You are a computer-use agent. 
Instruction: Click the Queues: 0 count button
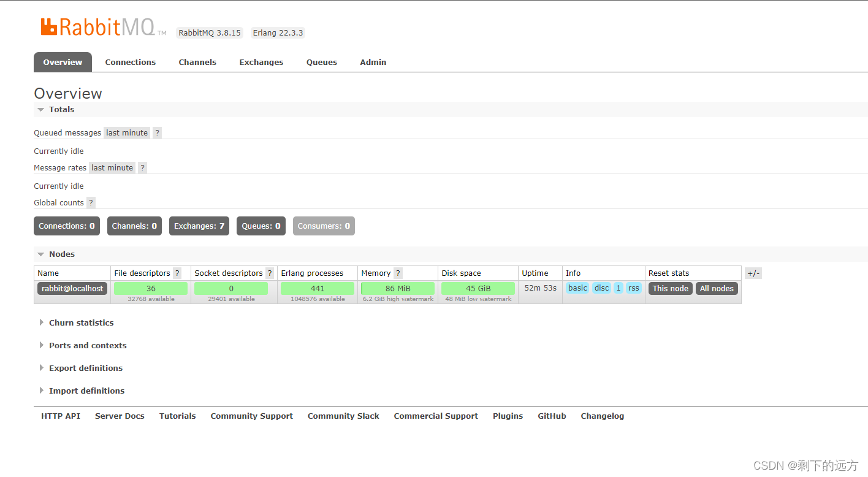(261, 226)
